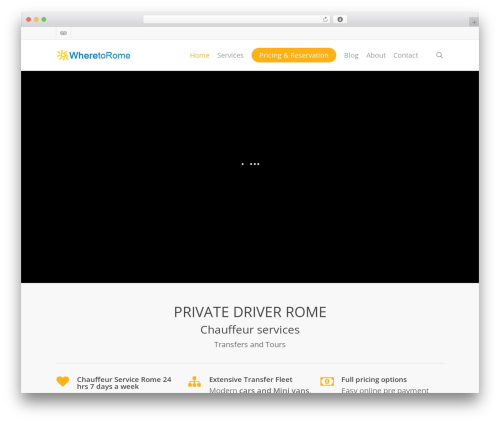500x423 pixels.
Task: Click the download indicator icon in browser toolbar
Action: click(340, 19)
